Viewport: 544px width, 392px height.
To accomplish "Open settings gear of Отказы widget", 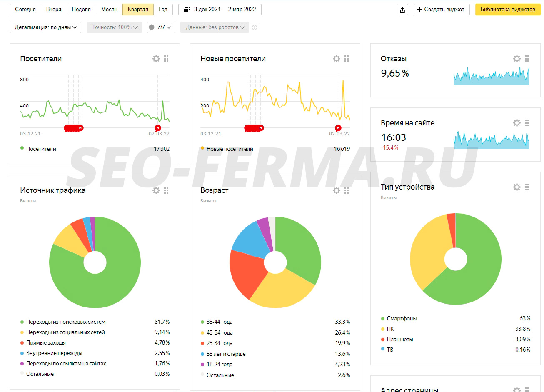I will pyautogui.click(x=517, y=59).
